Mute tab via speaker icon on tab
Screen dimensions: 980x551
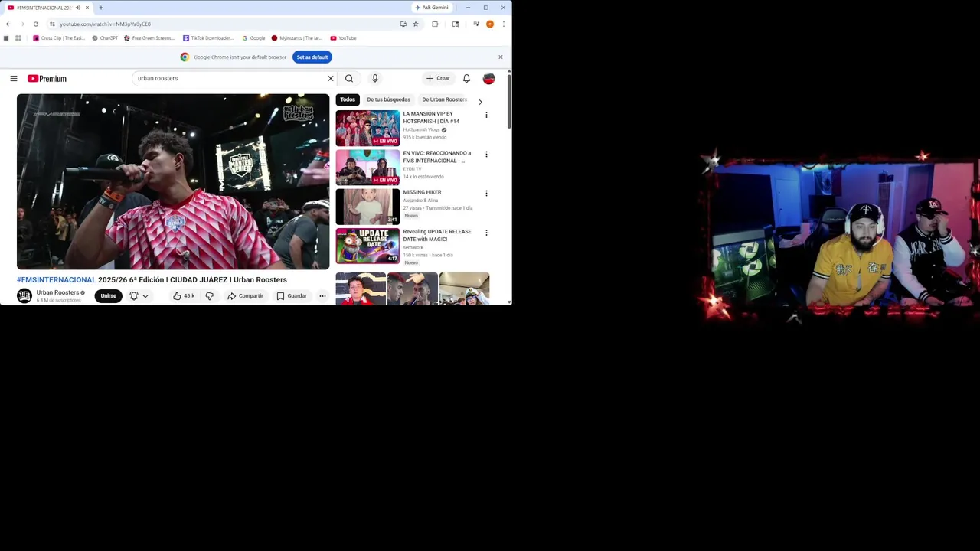(x=77, y=8)
